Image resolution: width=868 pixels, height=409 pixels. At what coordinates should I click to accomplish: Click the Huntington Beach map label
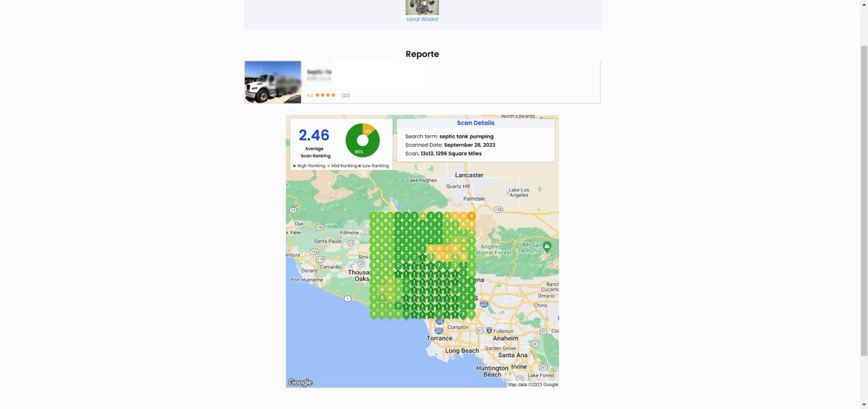click(x=493, y=371)
